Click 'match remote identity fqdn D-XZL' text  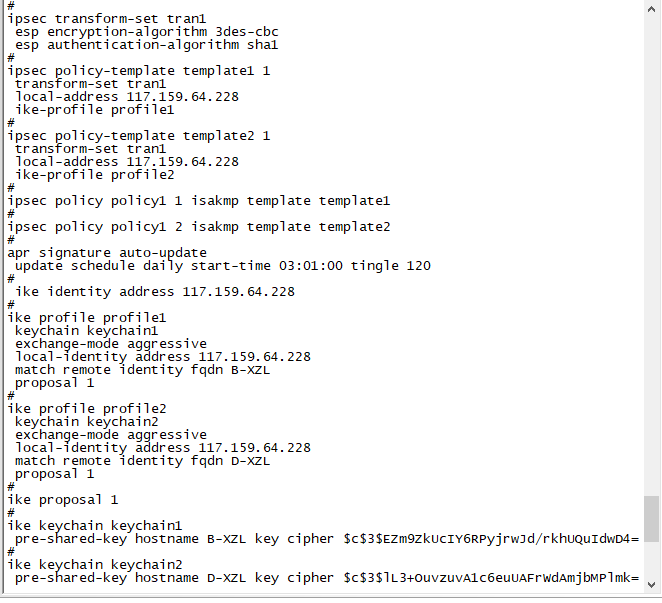(x=142, y=460)
